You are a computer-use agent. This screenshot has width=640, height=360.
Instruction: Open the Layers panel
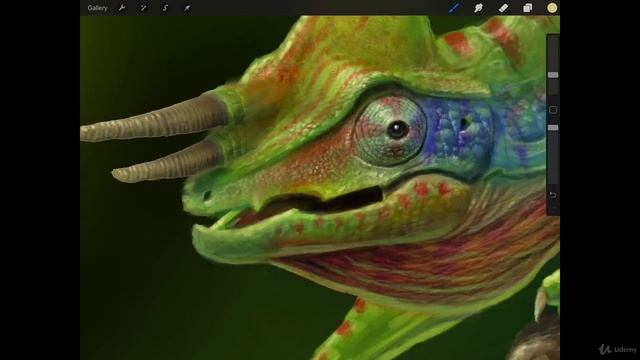[527, 8]
